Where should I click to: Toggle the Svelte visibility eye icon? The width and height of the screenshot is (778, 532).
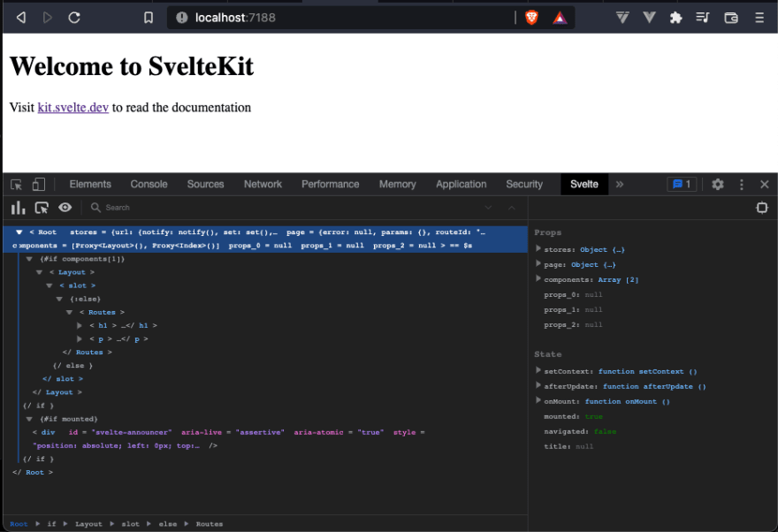65,208
